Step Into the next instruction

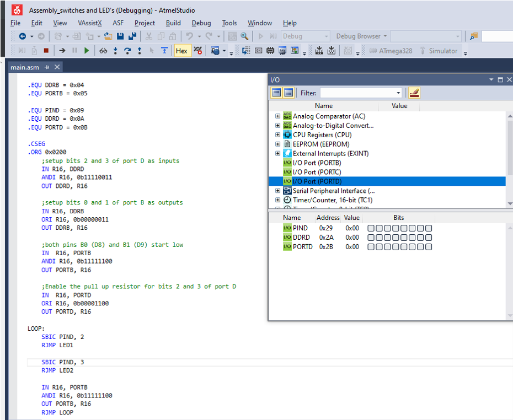[x=114, y=50]
